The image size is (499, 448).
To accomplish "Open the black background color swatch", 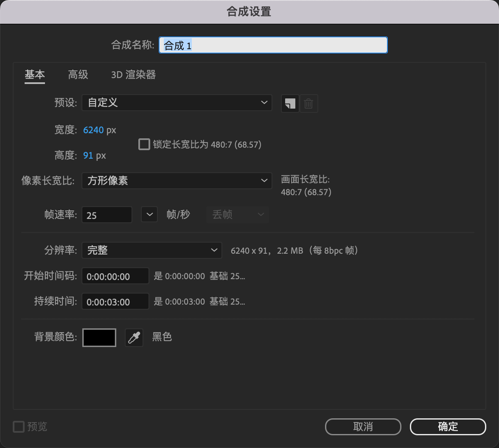I will point(99,338).
